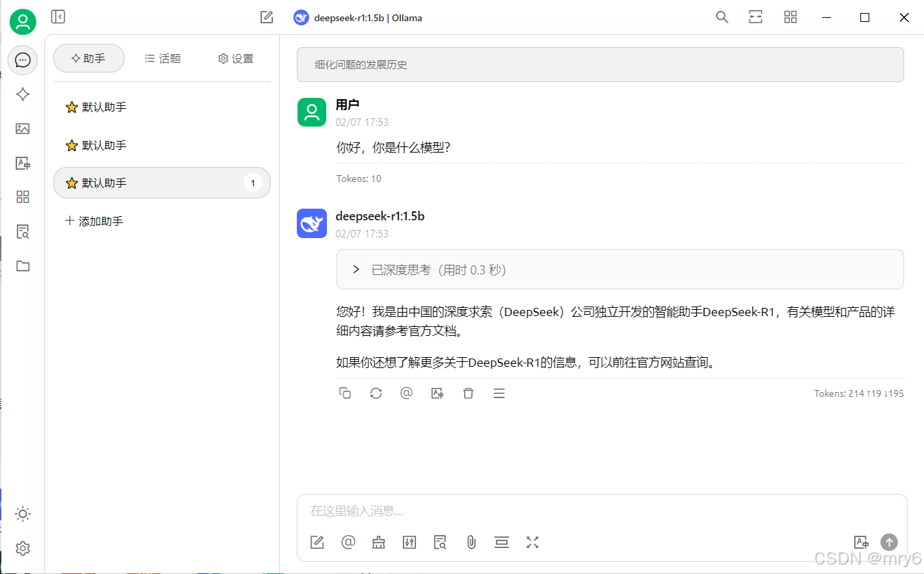The height and width of the screenshot is (574, 924).
Task: Click the green user avatar in chat
Action: [x=312, y=112]
